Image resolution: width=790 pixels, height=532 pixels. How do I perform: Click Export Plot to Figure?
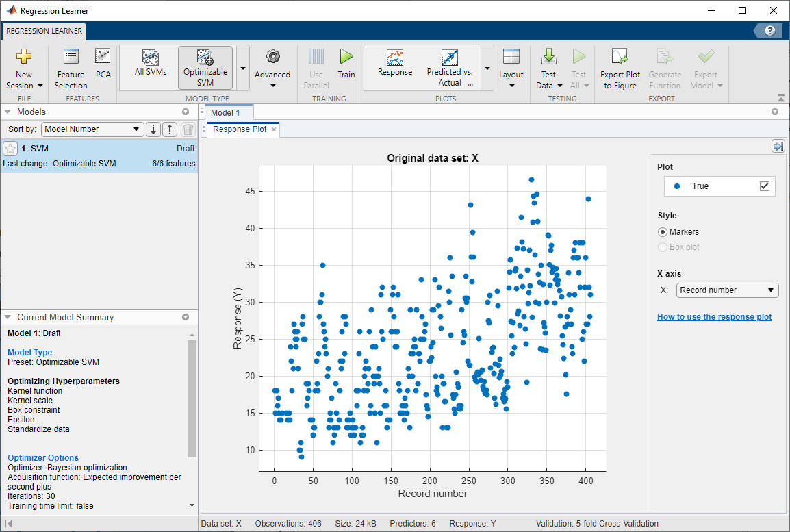tap(620, 69)
